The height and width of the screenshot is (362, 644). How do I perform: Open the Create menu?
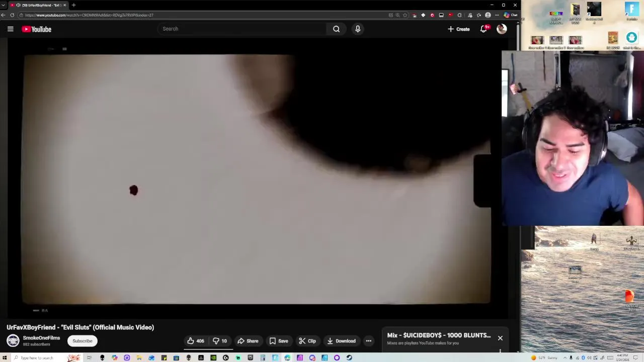click(458, 29)
